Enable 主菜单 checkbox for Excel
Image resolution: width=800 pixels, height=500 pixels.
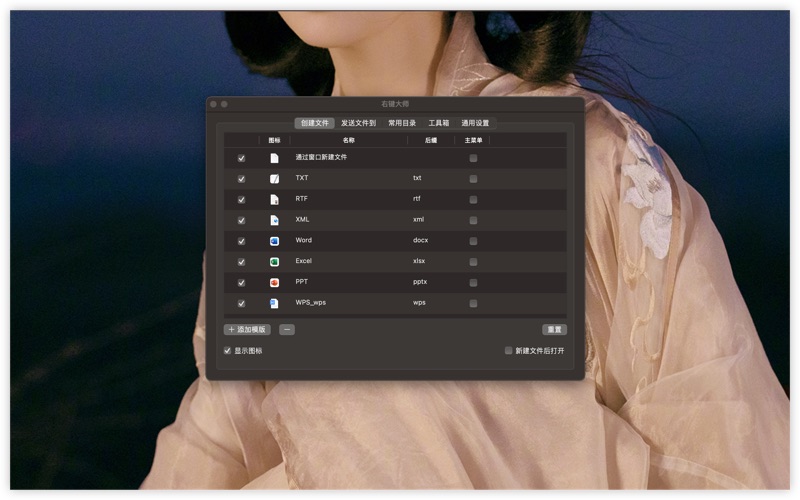click(473, 262)
